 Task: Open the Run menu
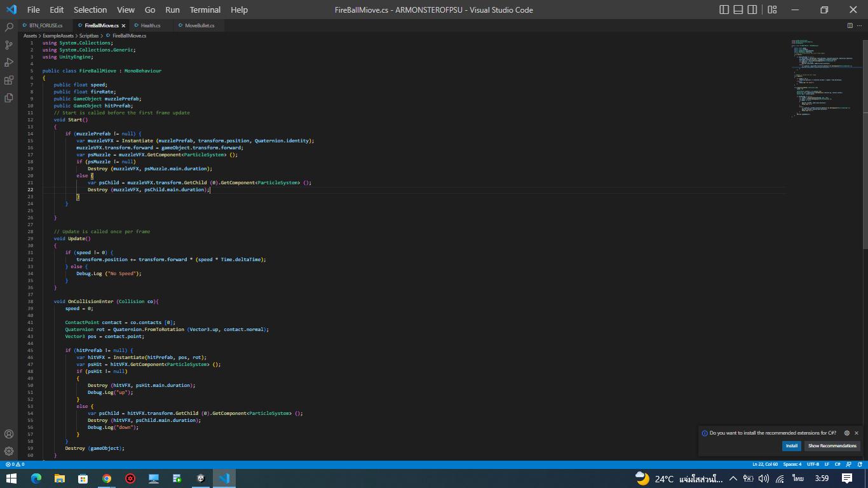coord(172,10)
